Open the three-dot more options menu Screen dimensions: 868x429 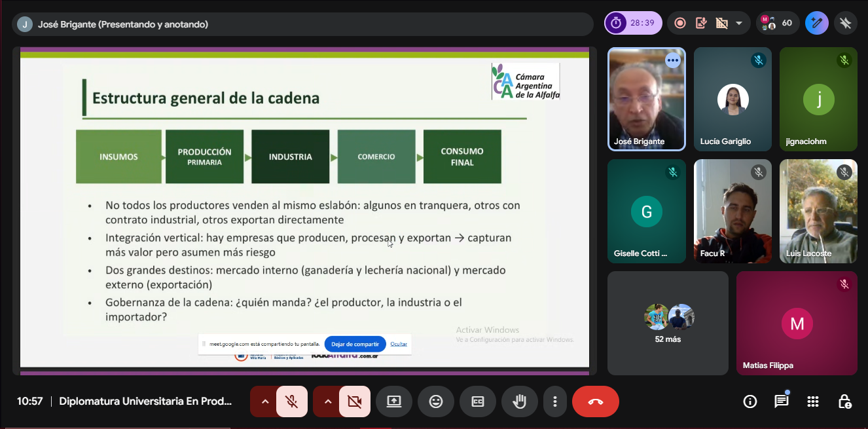pos(555,401)
